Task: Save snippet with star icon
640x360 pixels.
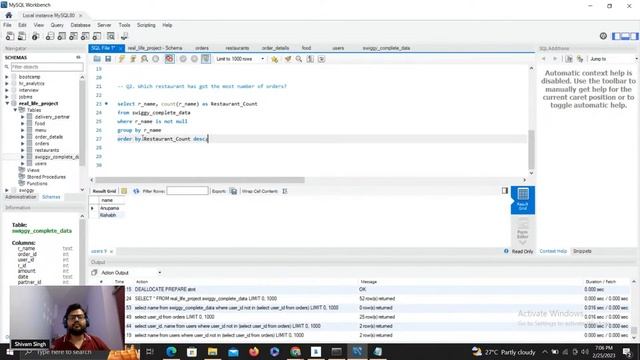Action: point(274,59)
